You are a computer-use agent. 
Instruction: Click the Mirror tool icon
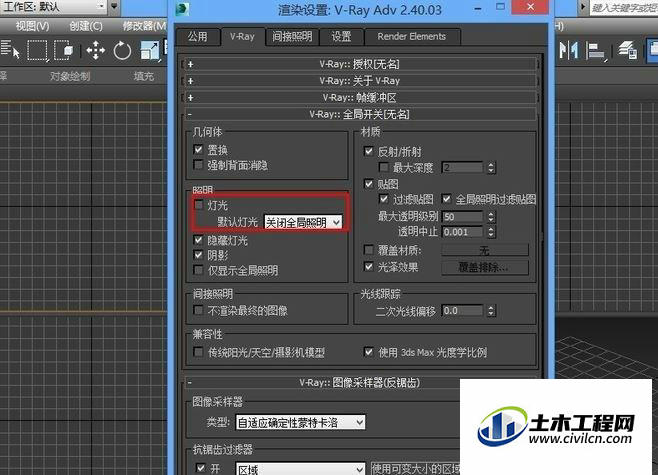[x=569, y=50]
